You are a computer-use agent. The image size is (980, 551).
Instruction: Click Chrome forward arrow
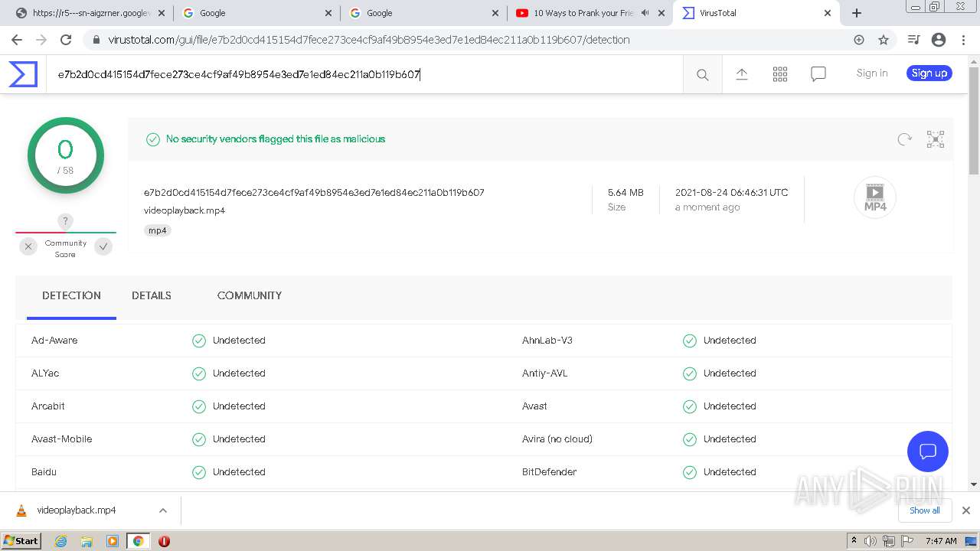pyautogui.click(x=41, y=40)
